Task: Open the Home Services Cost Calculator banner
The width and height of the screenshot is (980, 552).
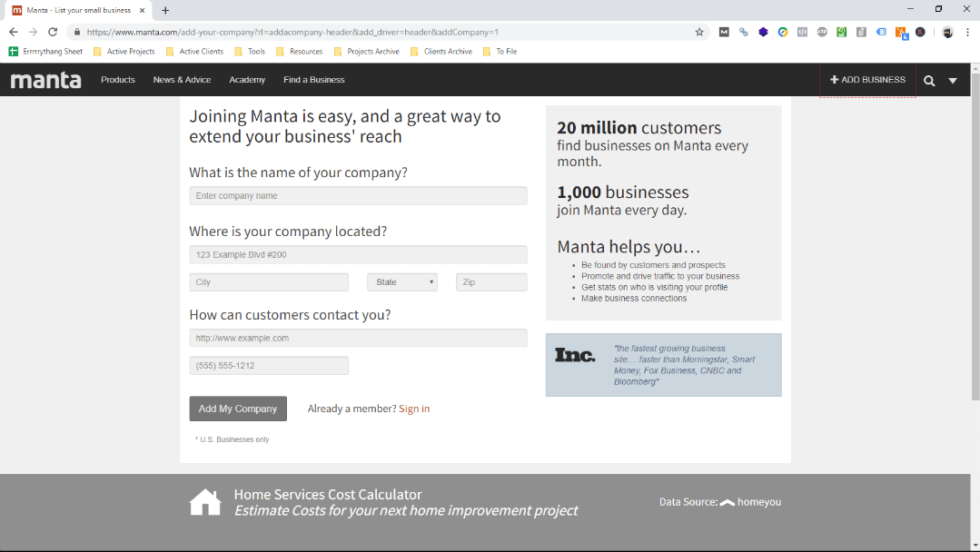Action: 406,503
